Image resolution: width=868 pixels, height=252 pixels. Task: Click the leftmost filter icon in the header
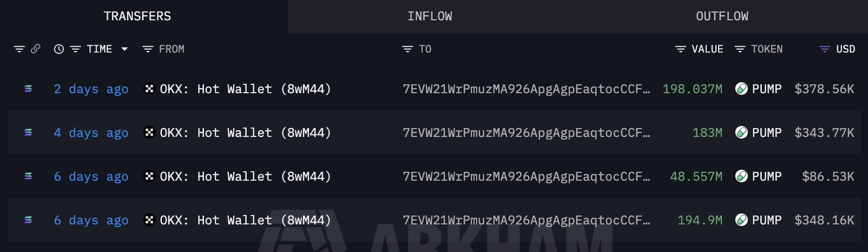point(19,49)
